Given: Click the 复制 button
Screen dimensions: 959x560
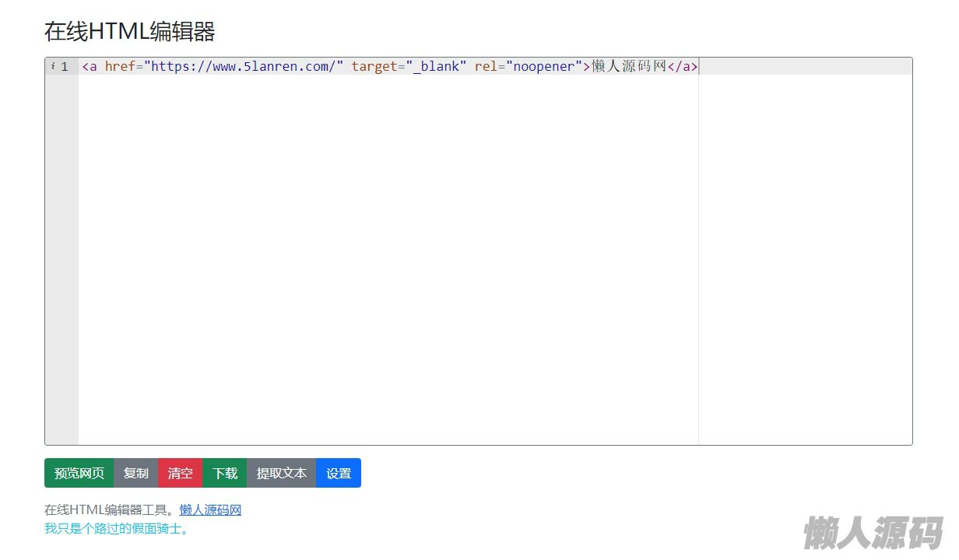Looking at the screenshot, I should pos(135,473).
